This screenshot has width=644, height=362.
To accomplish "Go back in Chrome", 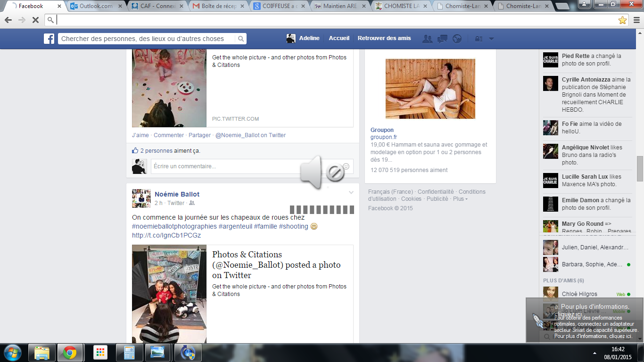I will click(8, 20).
